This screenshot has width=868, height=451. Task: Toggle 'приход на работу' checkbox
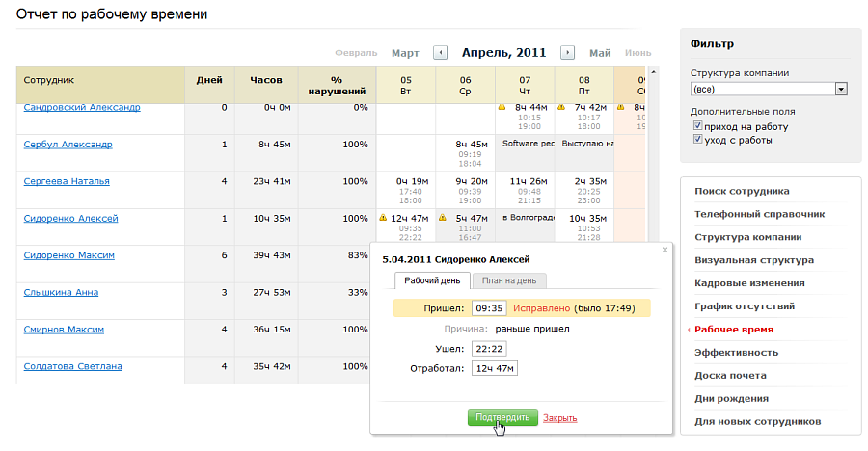click(x=697, y=125)
